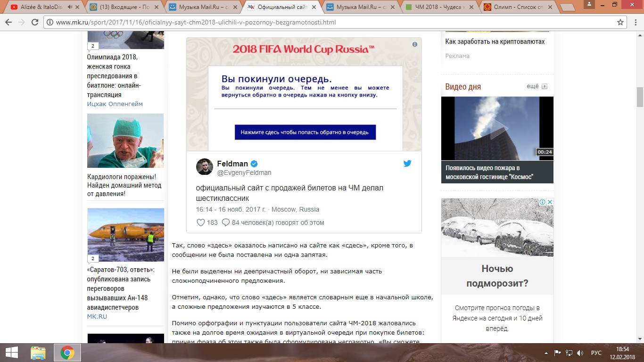Open tweet timestamp 16:14 - 16 нояб. 2017
The height and width of the screenshot is (362, 644).
[231, 209]
